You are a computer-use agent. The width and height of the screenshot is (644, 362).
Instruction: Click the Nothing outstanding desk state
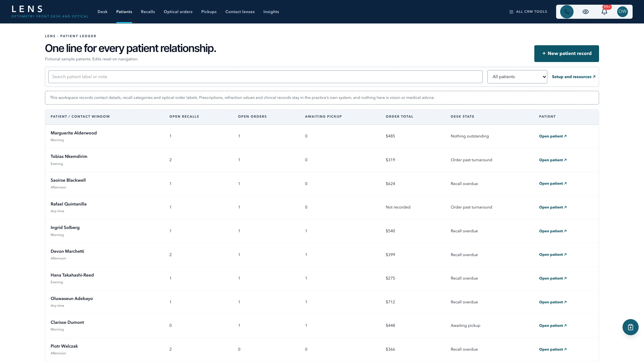click(470, 136)
